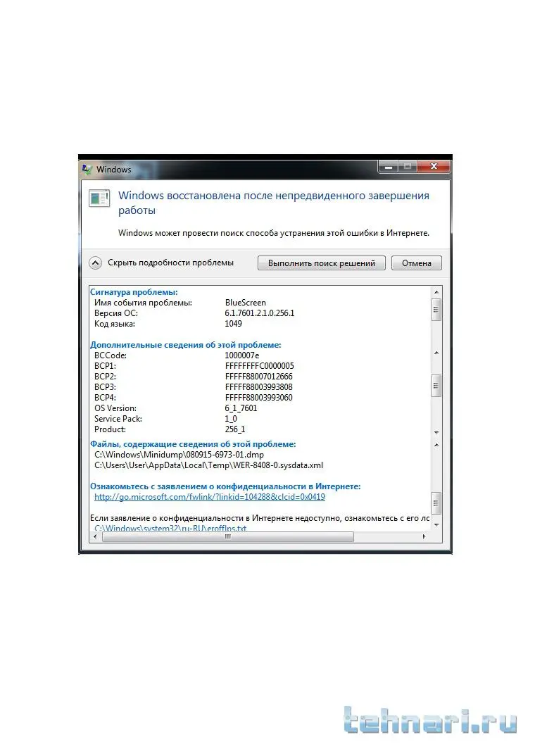Click the disabled maximize button in title bar
The width and height of the screenshot is (554, 756).
coord(408,166)
